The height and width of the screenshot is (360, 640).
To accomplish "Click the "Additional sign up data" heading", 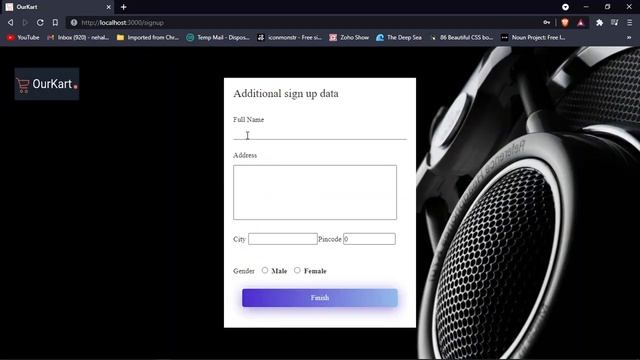I will (286, 93).
